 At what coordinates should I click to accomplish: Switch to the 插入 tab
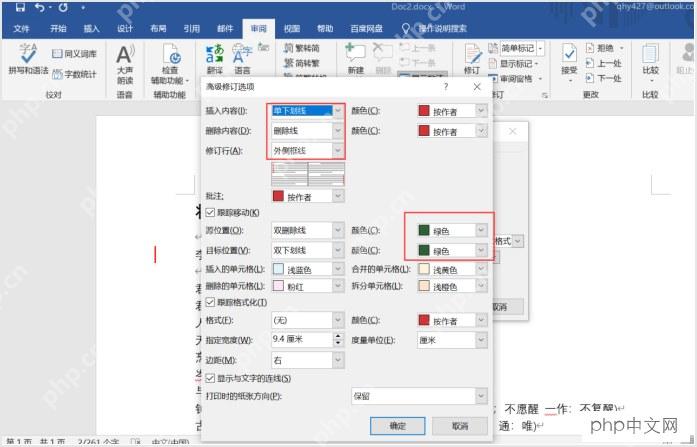(92, 28)
